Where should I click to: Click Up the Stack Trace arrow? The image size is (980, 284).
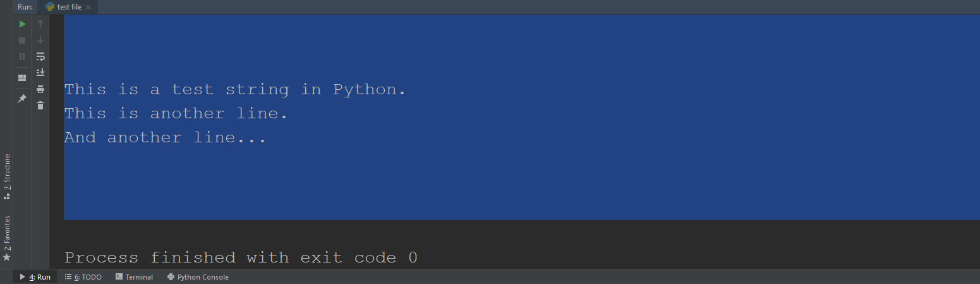tap(40, 24)
